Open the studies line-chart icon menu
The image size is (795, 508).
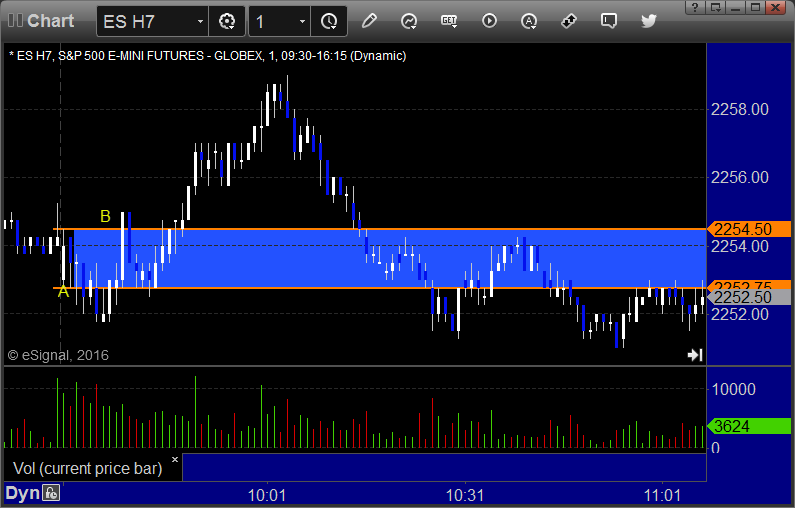[x=409, y=21]
